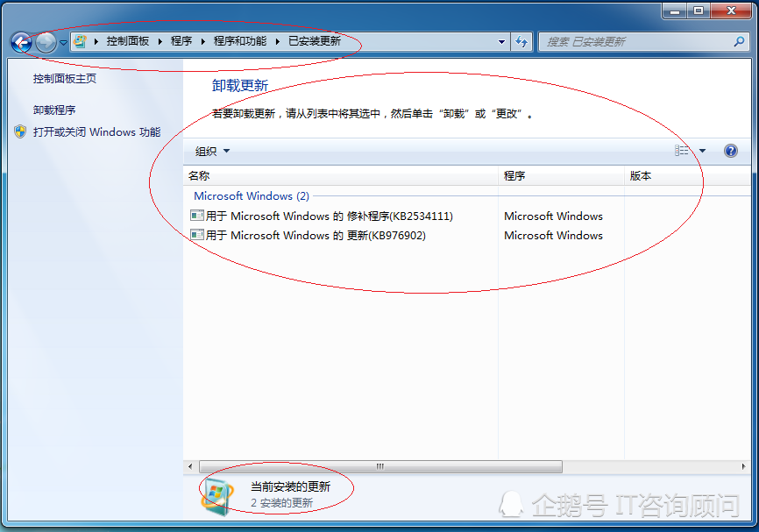Open the recent pages dropdown arrow

[x=63, y=43]
